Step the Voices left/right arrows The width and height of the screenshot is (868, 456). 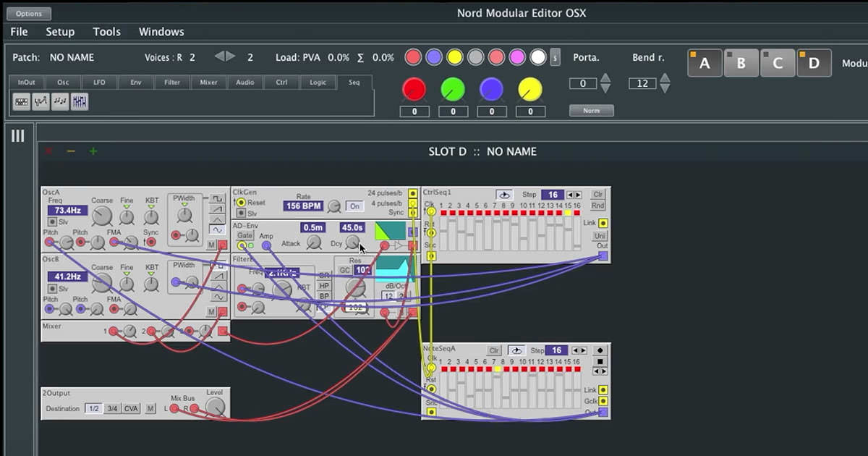point(225,56)
